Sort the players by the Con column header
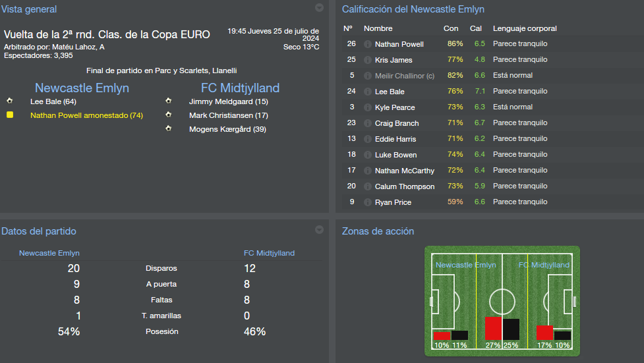 [x=451, y=28]
